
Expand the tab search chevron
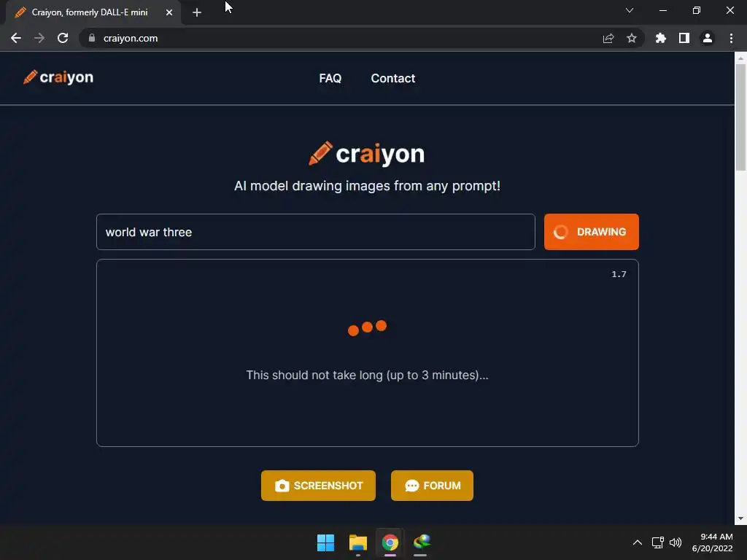630,10
